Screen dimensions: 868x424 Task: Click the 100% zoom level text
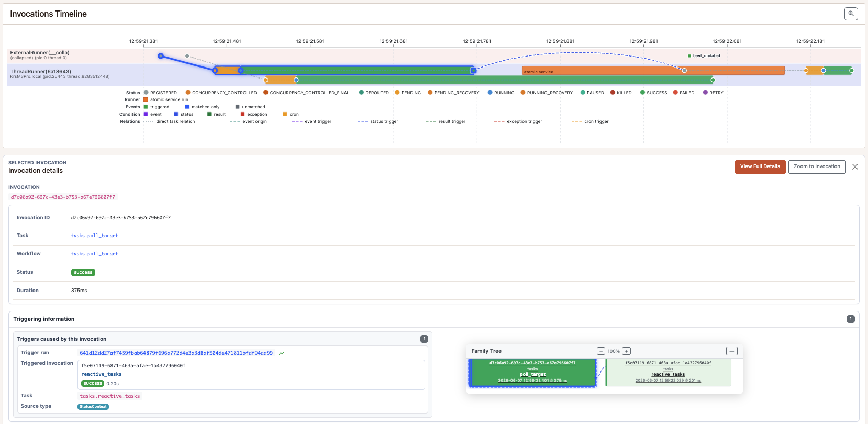pyautogui.click(x=614, y=351)
